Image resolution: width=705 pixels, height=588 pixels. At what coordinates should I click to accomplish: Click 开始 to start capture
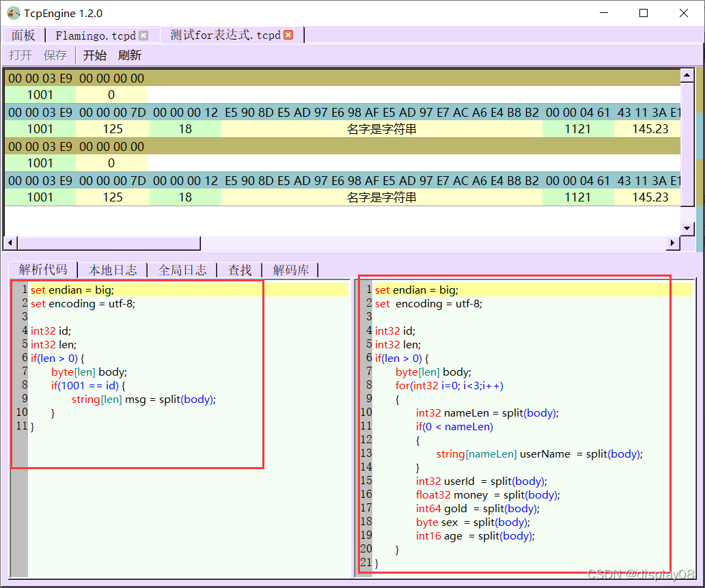(95, 55)
